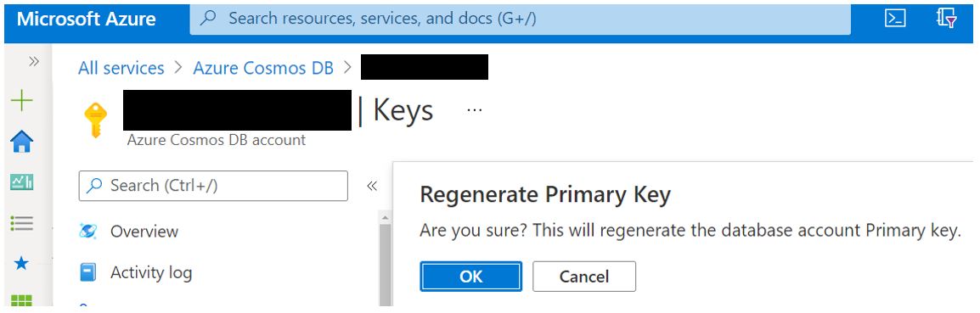Screen dimensions: 980x313
Task: Go to Home via the house icon
Action: coord(22,142)
